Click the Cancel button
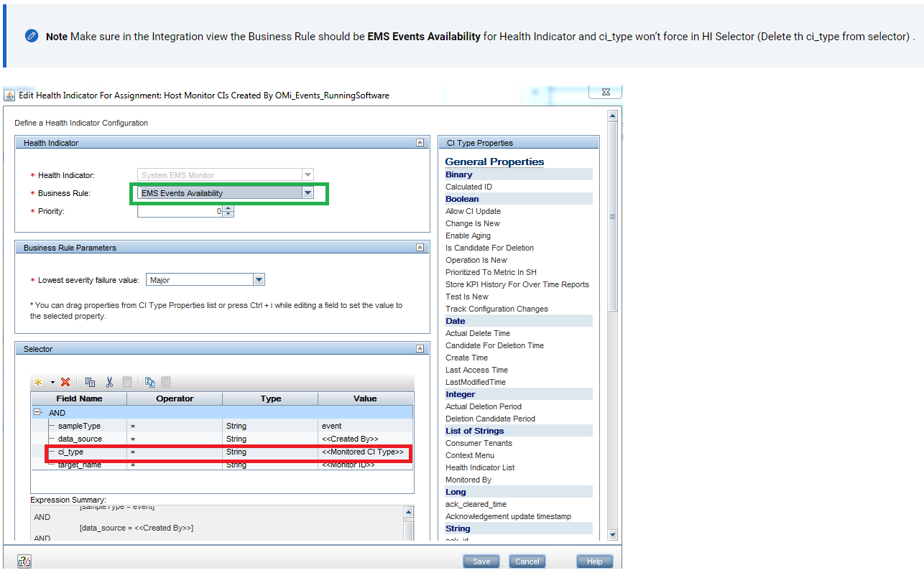 coord(527,561)
